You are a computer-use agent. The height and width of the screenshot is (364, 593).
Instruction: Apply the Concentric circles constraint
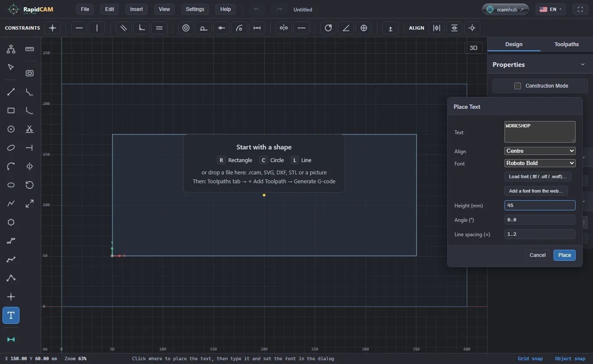(186, 28)
